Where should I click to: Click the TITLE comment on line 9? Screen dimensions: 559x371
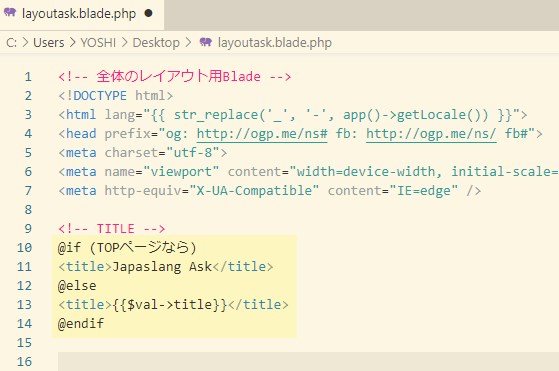[x=112, y=228]
